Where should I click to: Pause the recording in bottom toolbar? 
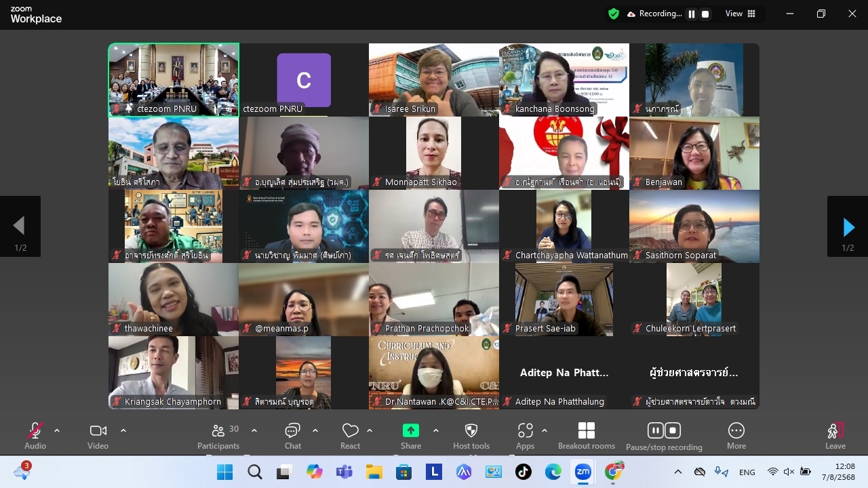[x=655, y=430]
